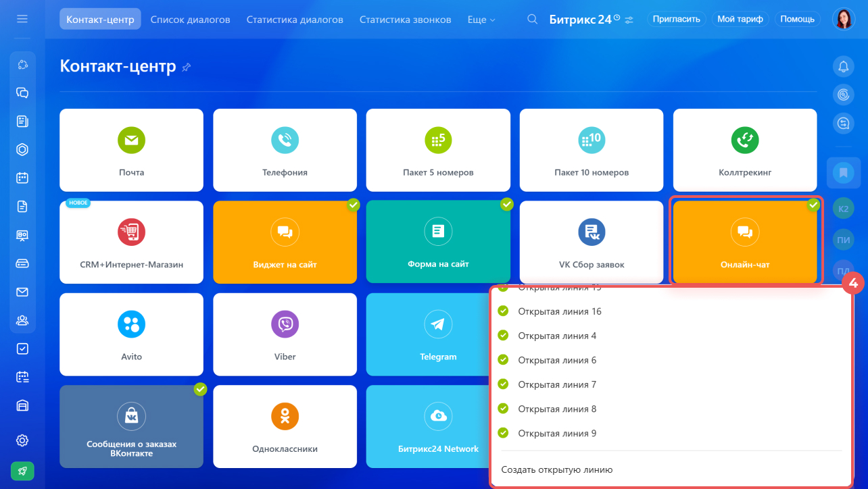Open the Коллтрекинг card
This screenshot has width=868, height=489.
[745, 150]
